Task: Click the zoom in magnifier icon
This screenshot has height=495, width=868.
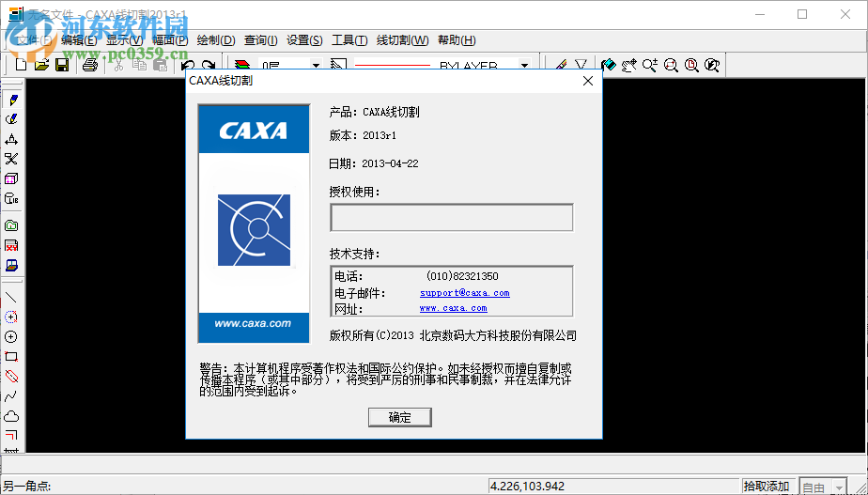Action: coord(650,65)
